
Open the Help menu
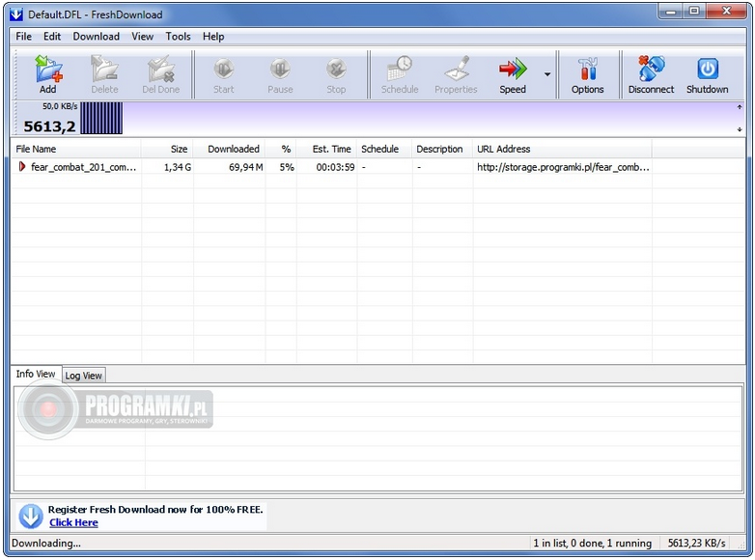point(213,37)
